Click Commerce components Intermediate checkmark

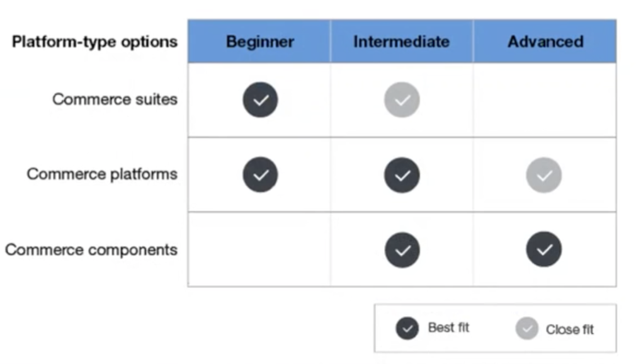click(x=402, y=250)
